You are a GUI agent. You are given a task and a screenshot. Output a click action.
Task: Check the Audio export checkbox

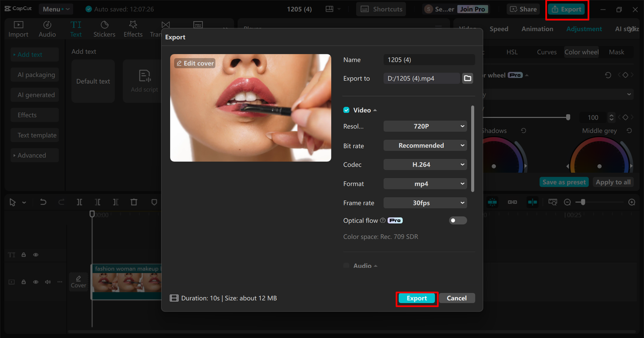346,265
